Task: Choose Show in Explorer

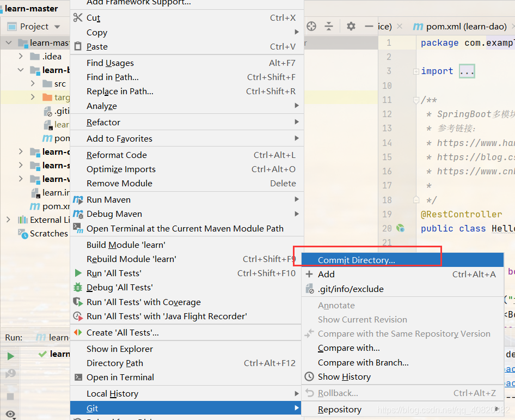Action: (x=186, y=349)
